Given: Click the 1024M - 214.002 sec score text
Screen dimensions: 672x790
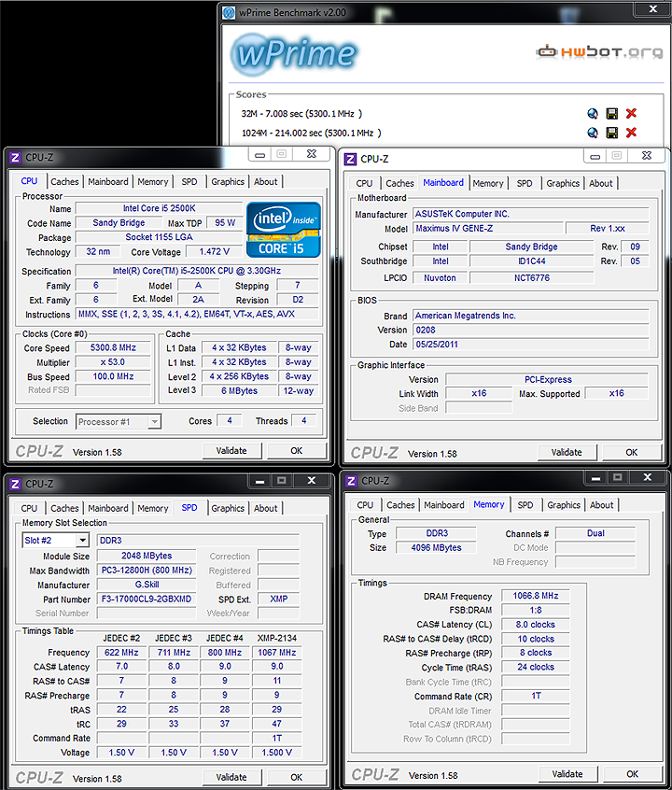Looking at the screenshot, I should click(x=312, y=133).
